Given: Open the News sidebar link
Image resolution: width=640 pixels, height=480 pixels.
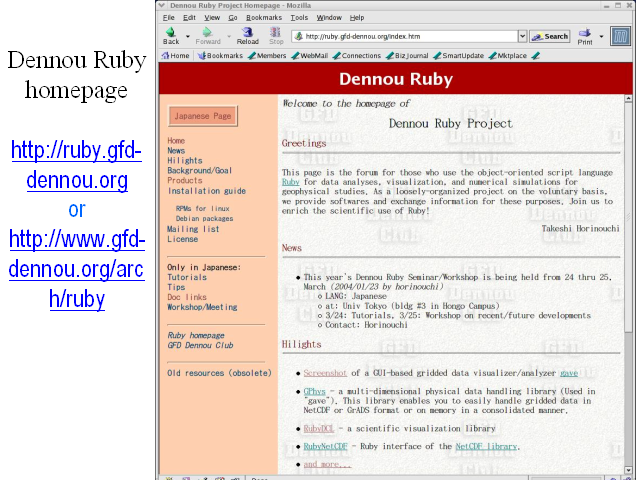Looking at the screenshot, I should click(176, 151).
